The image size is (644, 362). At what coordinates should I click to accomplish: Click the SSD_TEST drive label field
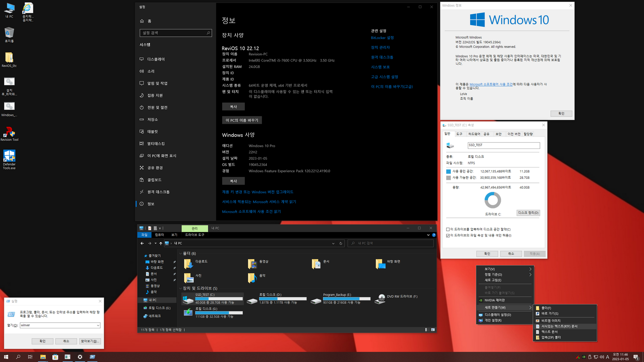click(504, 145)
